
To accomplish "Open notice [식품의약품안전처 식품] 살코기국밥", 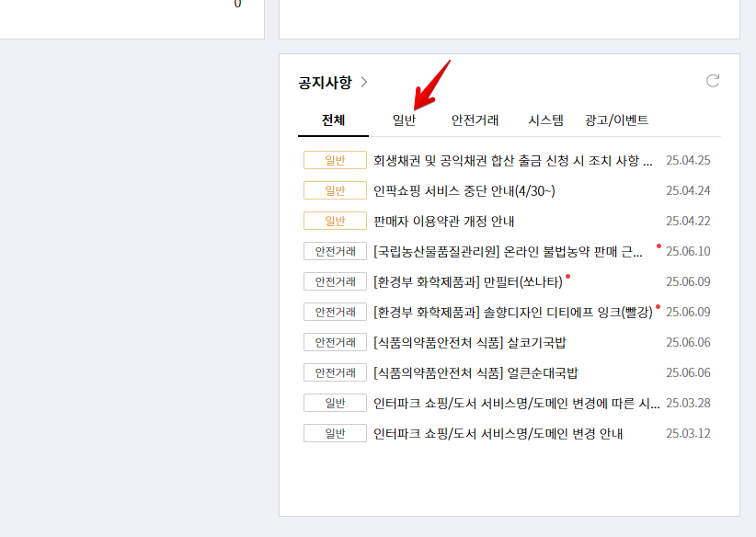I will [x=470, y=343].
